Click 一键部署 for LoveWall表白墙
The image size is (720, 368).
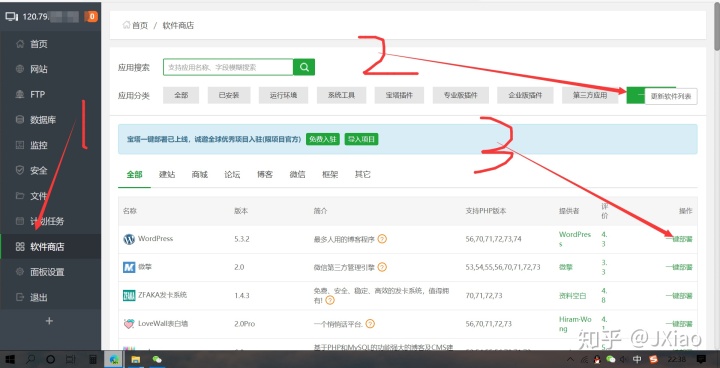pyautogui.click(x=679, y=324)
